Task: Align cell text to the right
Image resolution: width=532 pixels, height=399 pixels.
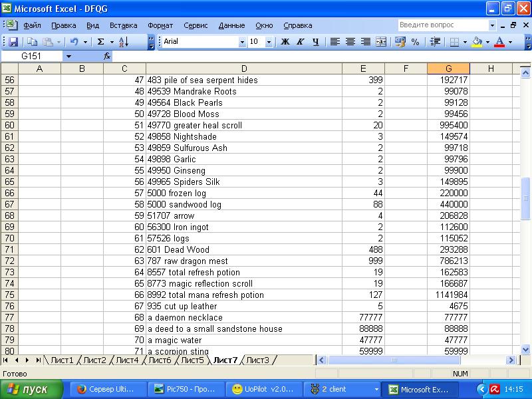Action: pos(365,42)
